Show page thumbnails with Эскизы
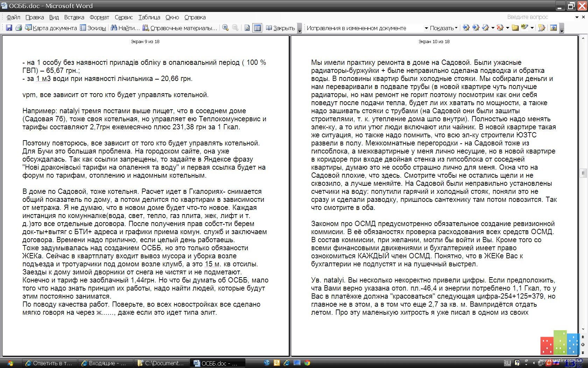Screen dimensions: 588x368 point(93,28)
